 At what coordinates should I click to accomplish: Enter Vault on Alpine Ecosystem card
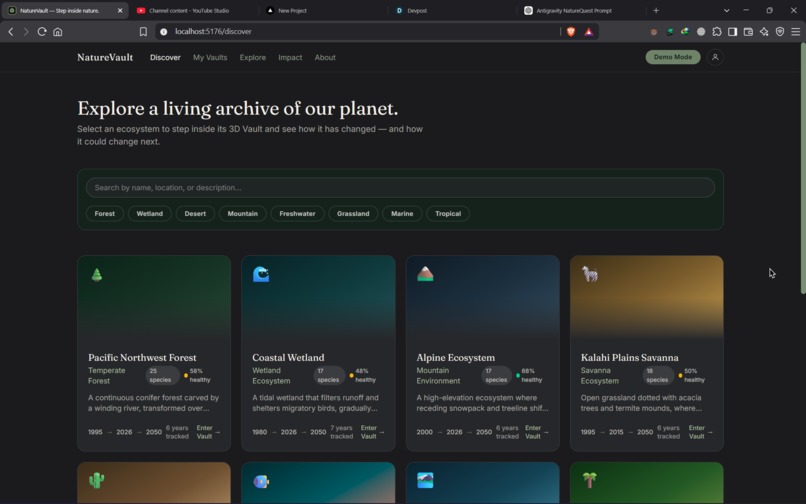[x=536, y=432]
